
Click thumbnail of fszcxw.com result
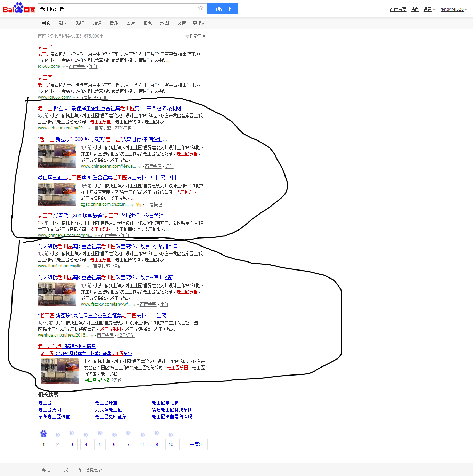pyautogui.click(x=57, y=294)
